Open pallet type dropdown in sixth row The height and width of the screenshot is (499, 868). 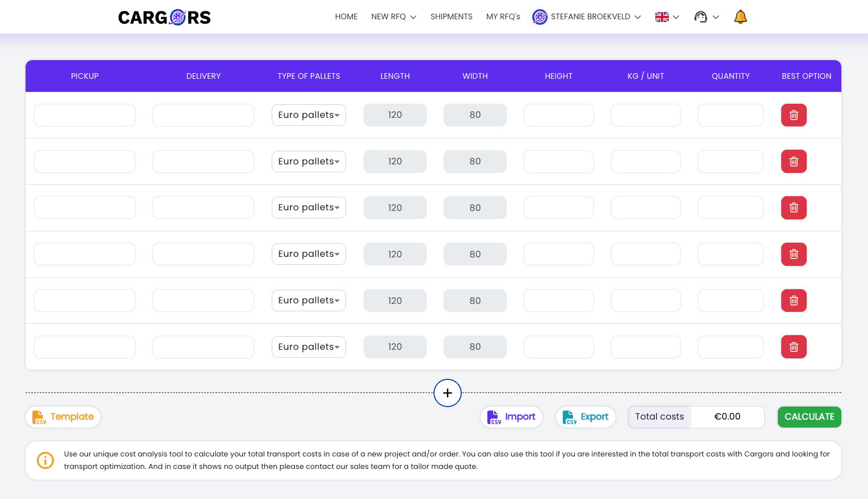(309, 347)
